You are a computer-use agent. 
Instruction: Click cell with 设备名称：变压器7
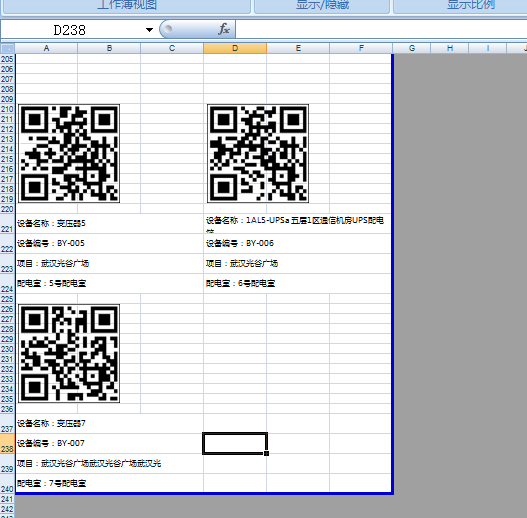pyautogui.click(x=109, y=424)
